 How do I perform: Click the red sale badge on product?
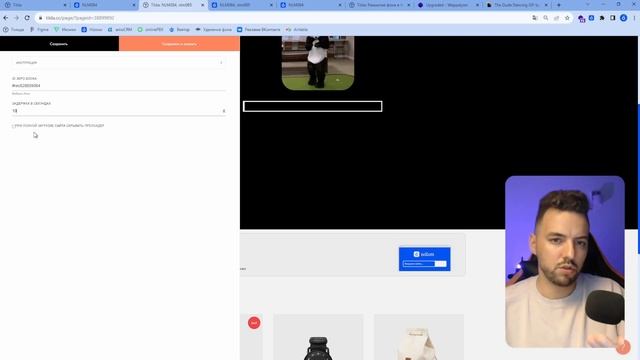pos(254,323)
